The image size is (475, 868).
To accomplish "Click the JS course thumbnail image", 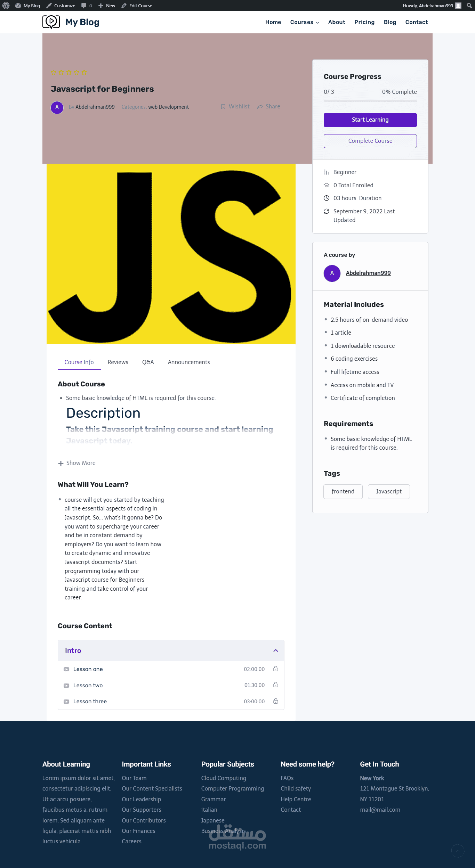I will (x=171, y=254).
